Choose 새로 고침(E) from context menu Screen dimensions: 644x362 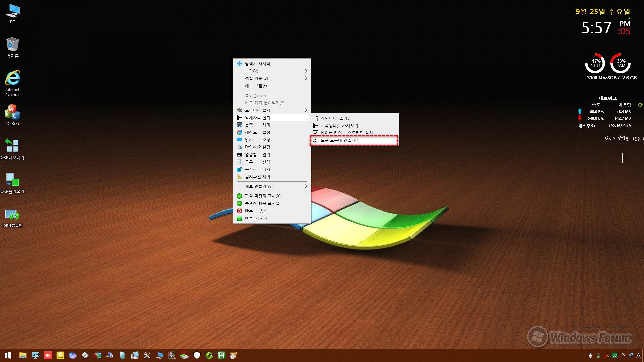(x=272, y=86)
